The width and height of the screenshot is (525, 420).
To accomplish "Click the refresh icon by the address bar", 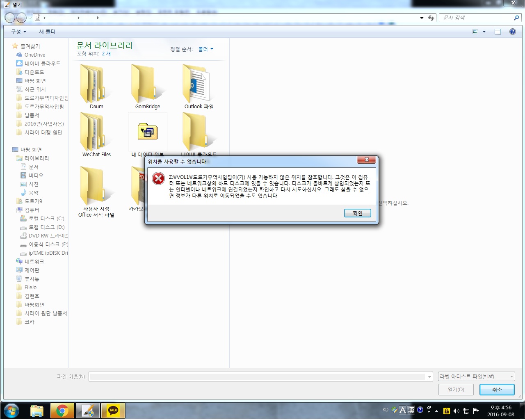I will (431, 18).
